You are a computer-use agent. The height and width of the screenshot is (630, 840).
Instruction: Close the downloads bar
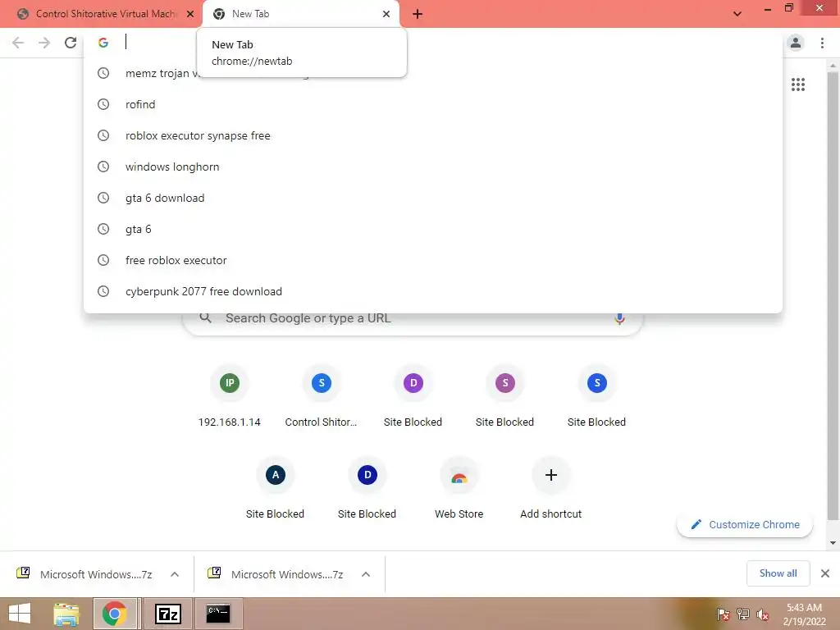(x=825, y=573)
